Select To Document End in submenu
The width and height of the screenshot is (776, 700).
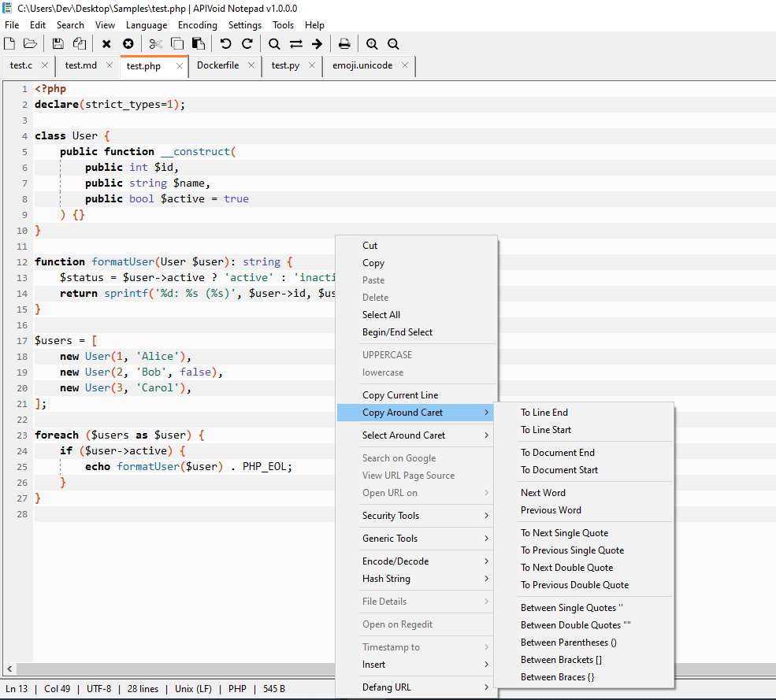pos(584,453)
